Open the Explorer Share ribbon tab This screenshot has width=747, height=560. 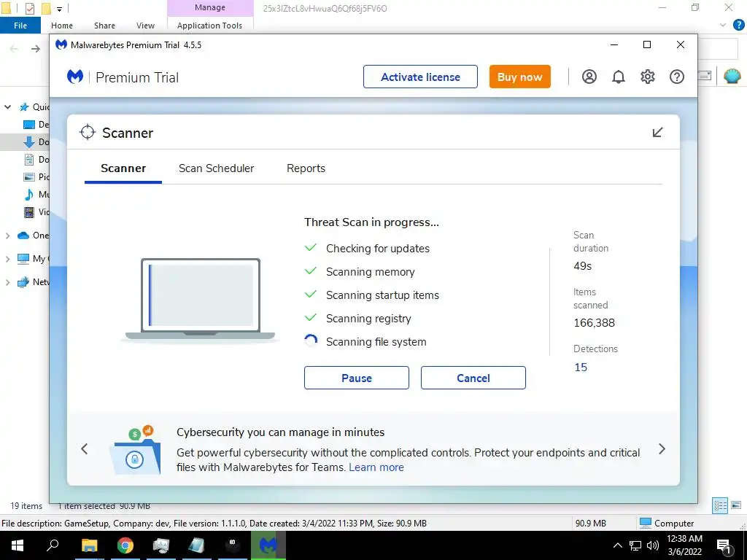[104, 26]
